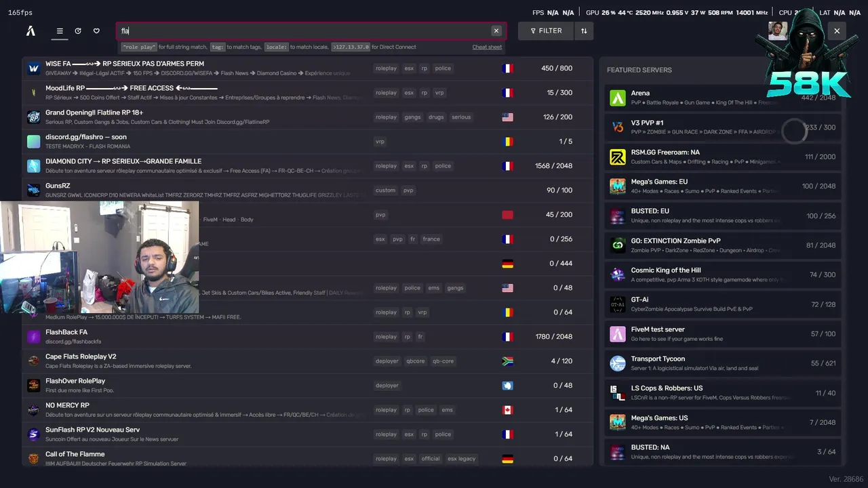Click the streamer webcam overlay
The height and width of the screenshot is (488, 868).
click(x=100, y=257)
